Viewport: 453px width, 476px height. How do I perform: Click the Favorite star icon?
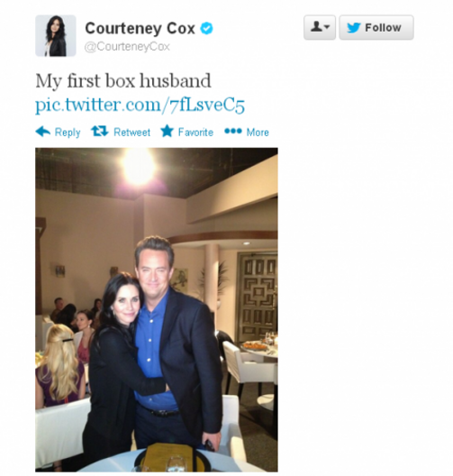coord(168,131)
